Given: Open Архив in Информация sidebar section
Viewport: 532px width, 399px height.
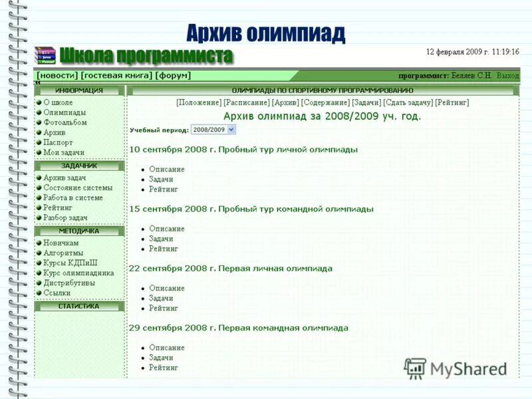Looking at the screenshot, I should [x=55, y=132].
